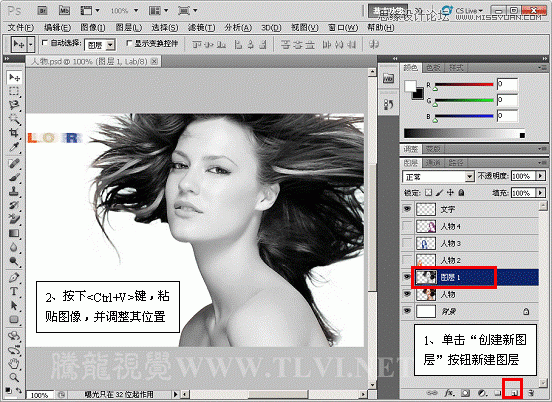
Task: Switch to the 通道 panel tab
Action: 433,163
